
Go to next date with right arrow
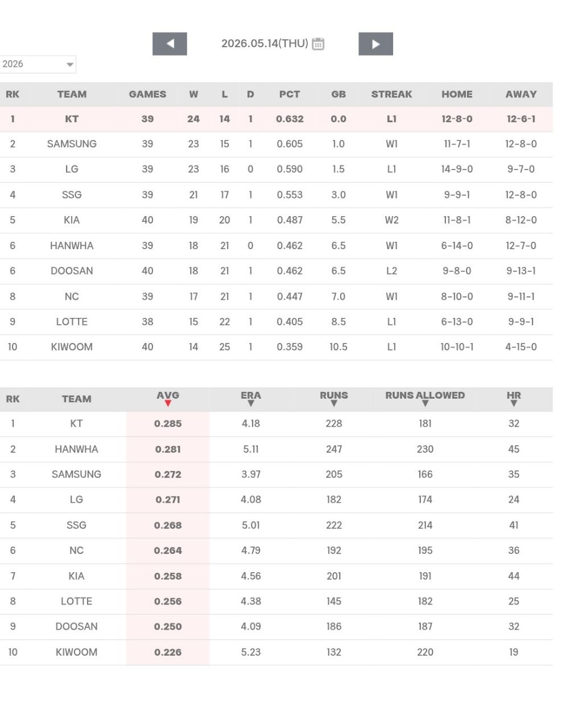click(x=375, y=44)
